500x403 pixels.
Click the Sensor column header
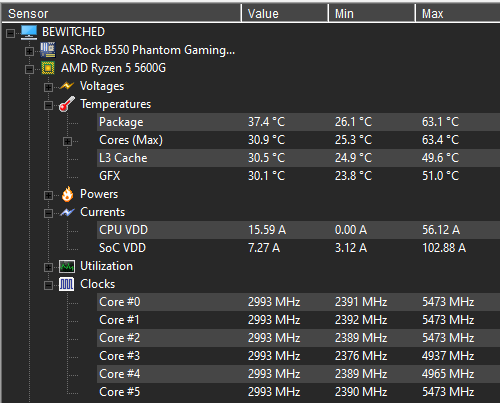(121, 14)
